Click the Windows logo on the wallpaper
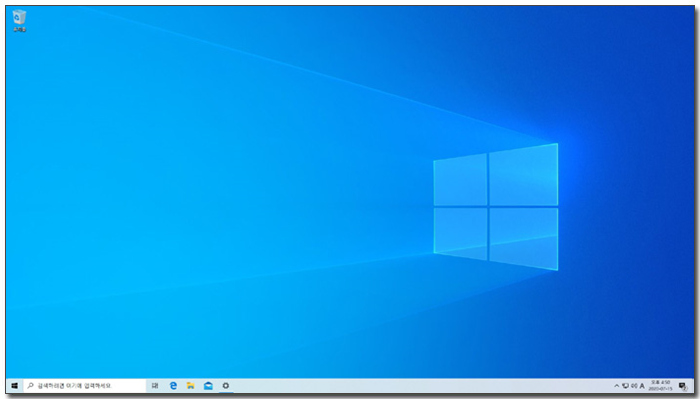 tap(496, 207)
